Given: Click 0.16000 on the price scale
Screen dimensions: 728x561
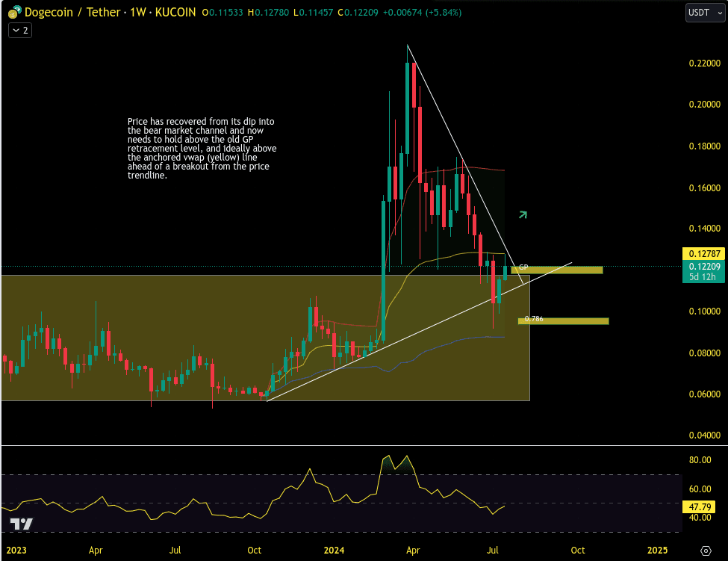Looking at the screenshot, I should 705,187.
